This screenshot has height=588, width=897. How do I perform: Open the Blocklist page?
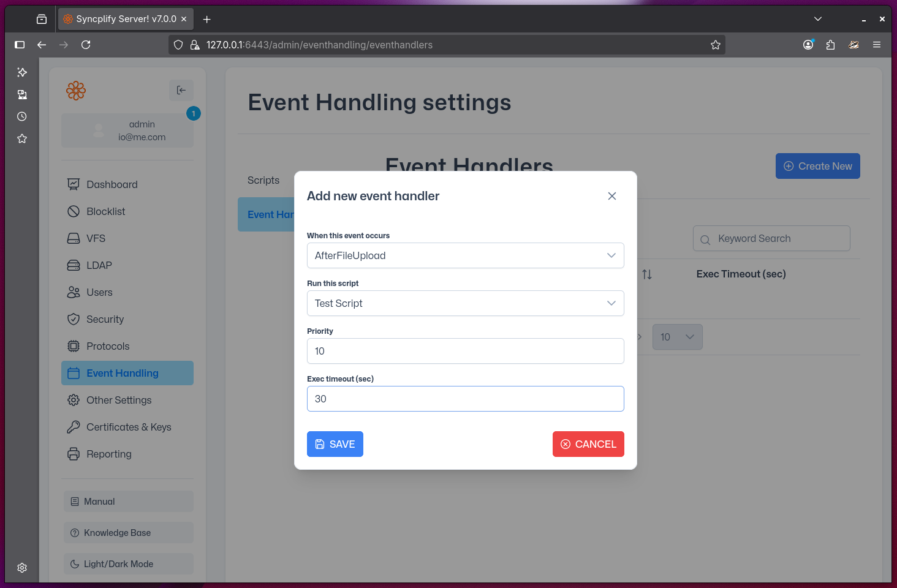[x=105, y=211]
